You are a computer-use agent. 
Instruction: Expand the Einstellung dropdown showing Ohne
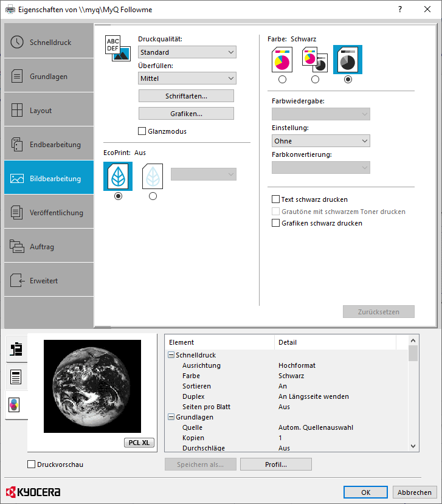click(321, 141)
